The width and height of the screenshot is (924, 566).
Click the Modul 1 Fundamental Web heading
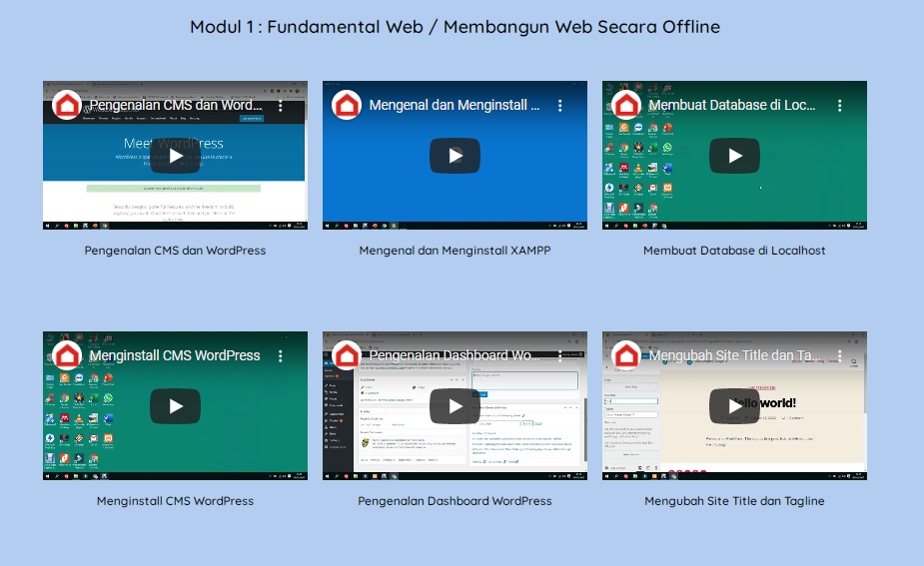pyautogui.click(x=455, y=27)
